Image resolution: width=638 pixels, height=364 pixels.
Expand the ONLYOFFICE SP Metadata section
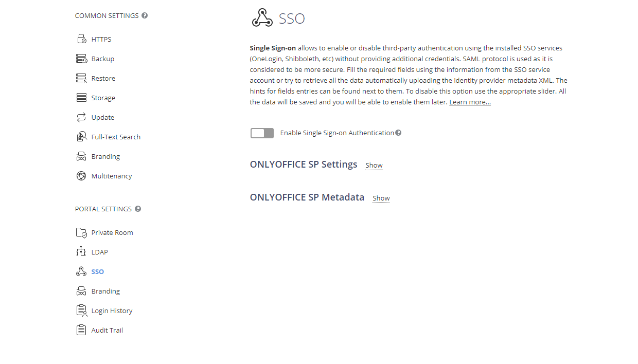[381, 198]
